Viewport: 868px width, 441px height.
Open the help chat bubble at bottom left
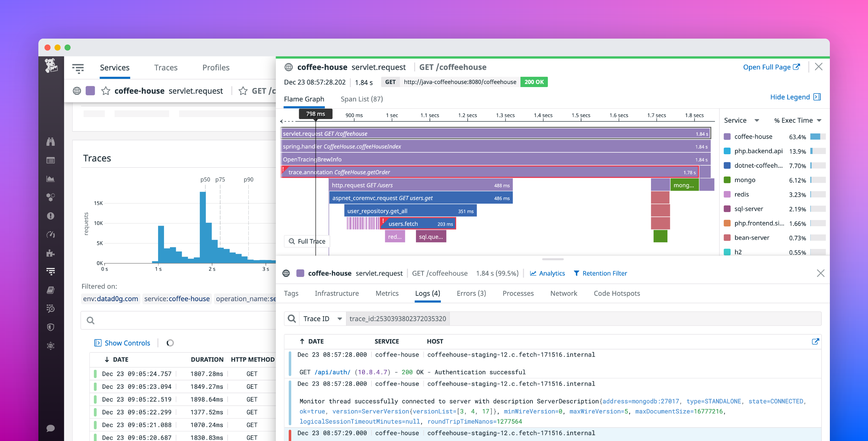pos(50,429)
